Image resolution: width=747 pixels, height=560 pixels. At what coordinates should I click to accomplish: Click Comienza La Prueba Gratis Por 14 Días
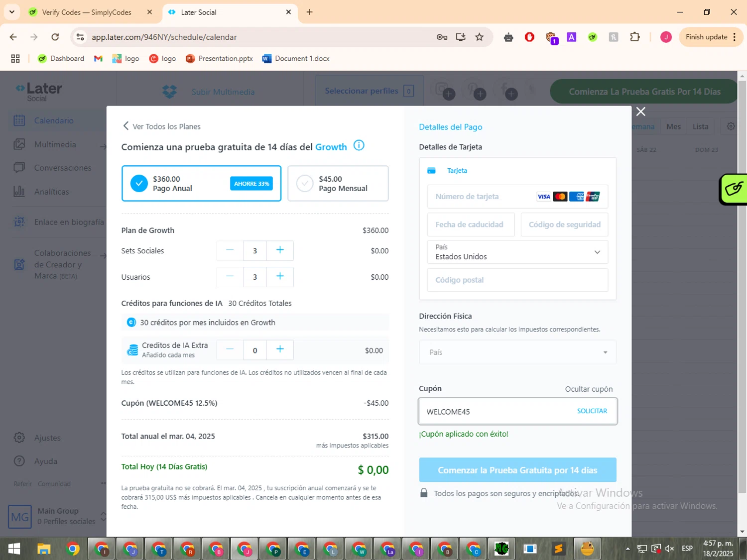coord(644,92)
